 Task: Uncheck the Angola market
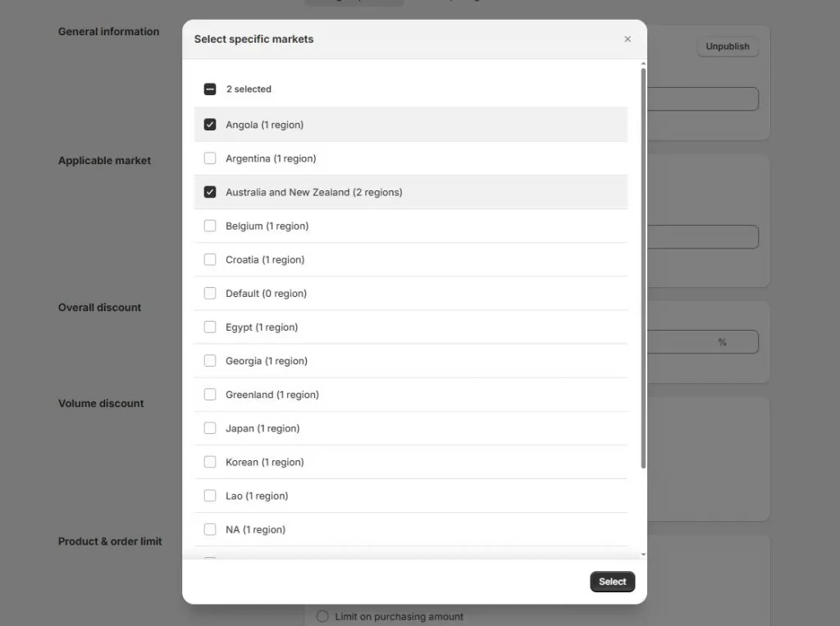210,124
